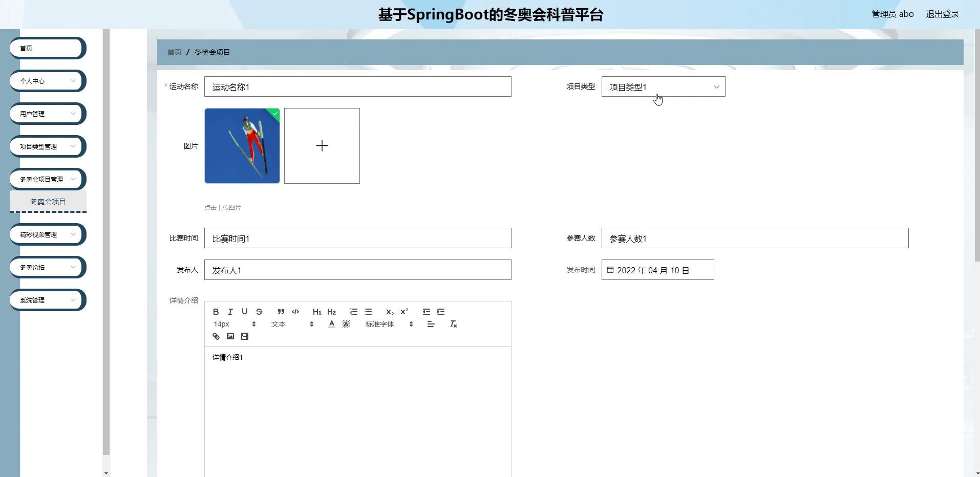Viewport: 980px width, 477px height.
Task: Open the 项目类型 dropdown
Action: click(663, 86)
